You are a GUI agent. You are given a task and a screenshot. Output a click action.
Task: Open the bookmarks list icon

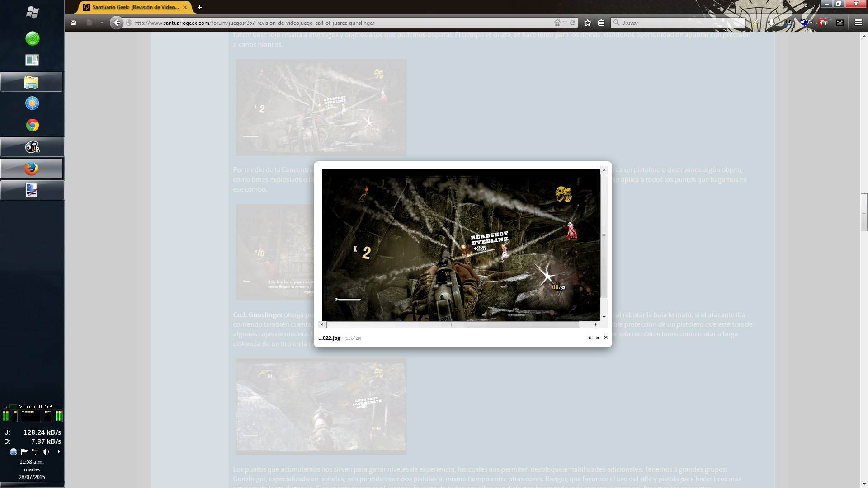coord(601,23)
